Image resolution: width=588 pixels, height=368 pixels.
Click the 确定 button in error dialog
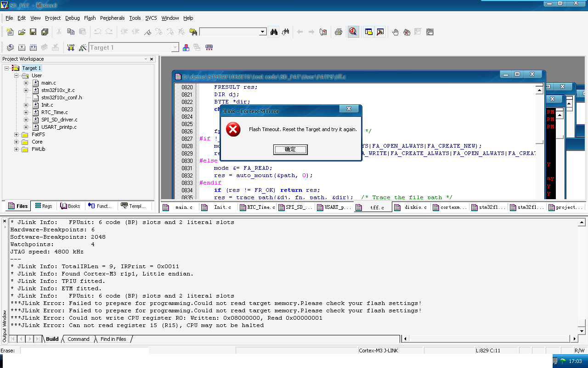290,149
